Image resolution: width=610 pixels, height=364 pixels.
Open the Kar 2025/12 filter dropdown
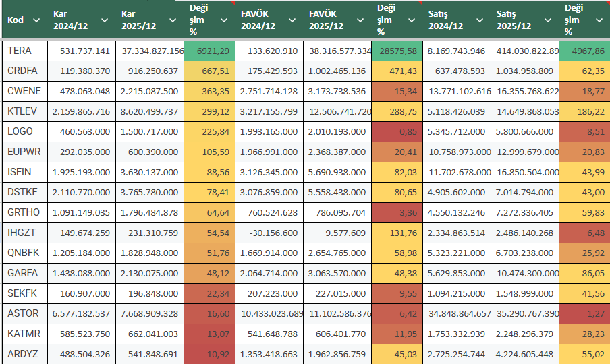[x=173, y=20]
